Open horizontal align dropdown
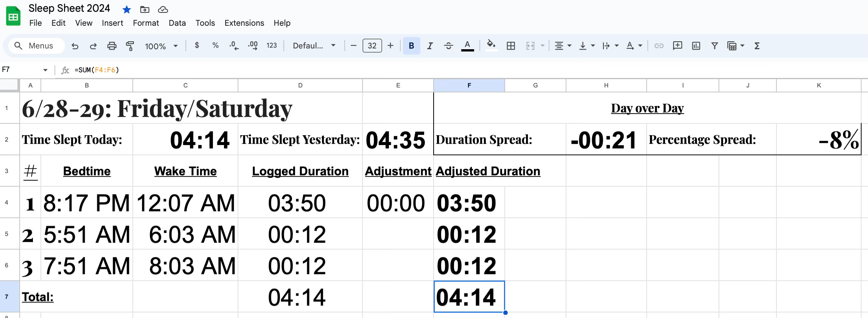 click(x=563, y=46)
